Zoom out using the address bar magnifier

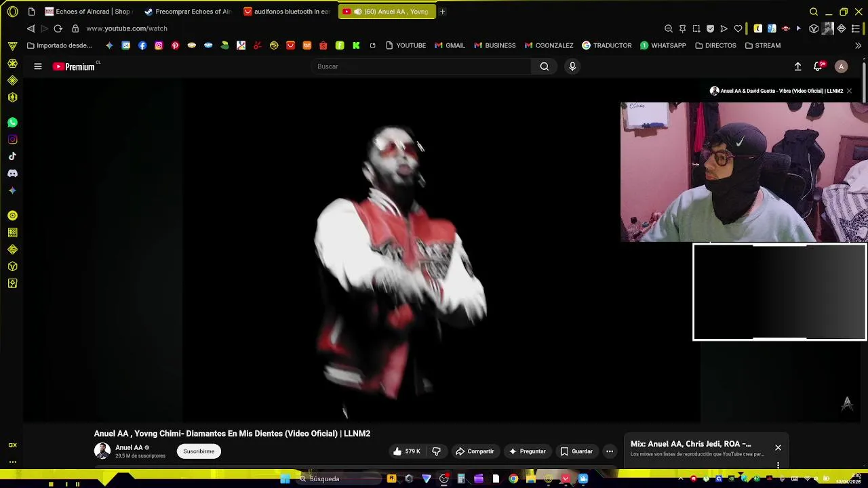pyautogui.click(x=669, y=28)
